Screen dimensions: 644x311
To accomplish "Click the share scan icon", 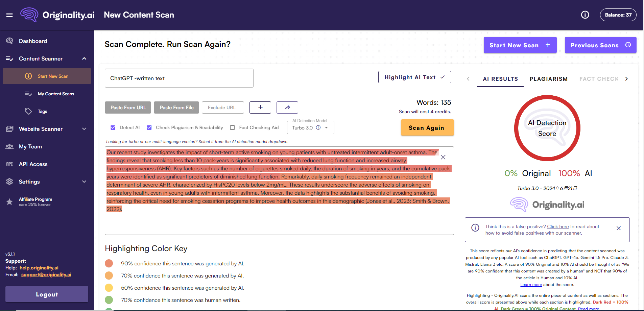I will pyautogui.click(x=287, y=107).
